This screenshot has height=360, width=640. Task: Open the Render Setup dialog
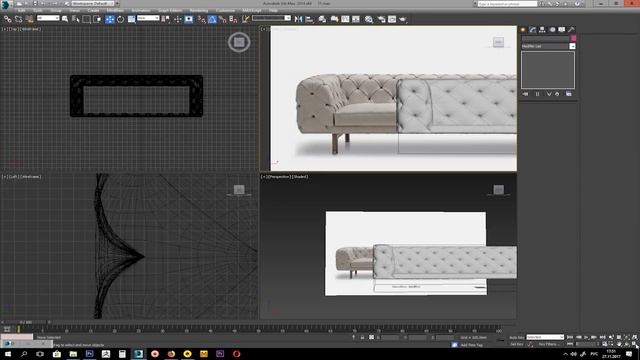coord(381,19)
